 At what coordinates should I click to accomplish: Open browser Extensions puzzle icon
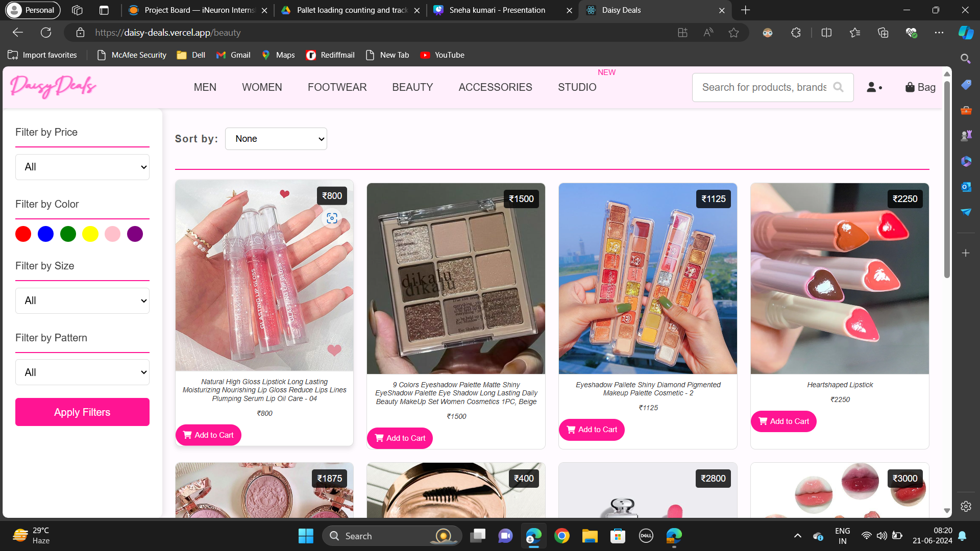[x=796, y=33]
